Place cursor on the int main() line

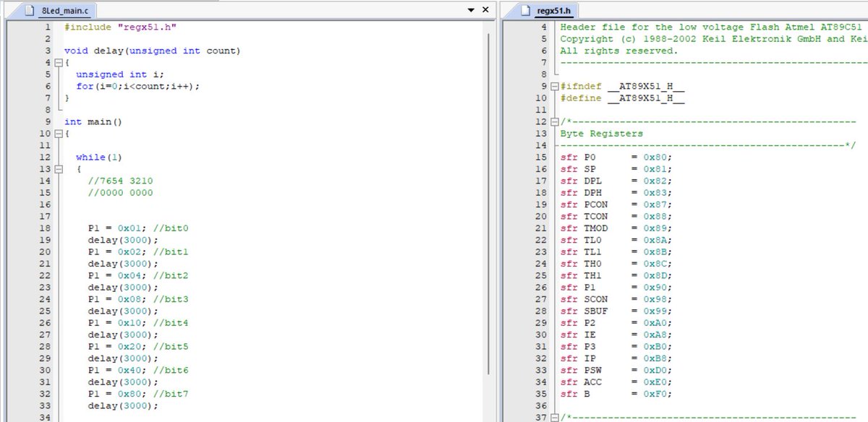click(x=93, y=121)
